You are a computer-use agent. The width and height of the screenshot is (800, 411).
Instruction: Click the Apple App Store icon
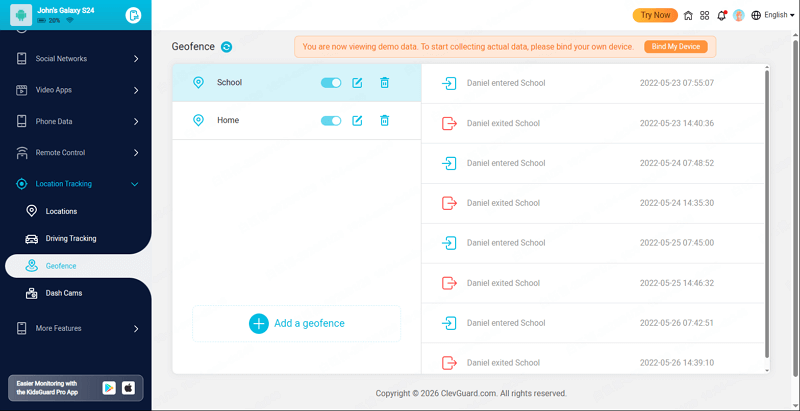coord(128,388)
